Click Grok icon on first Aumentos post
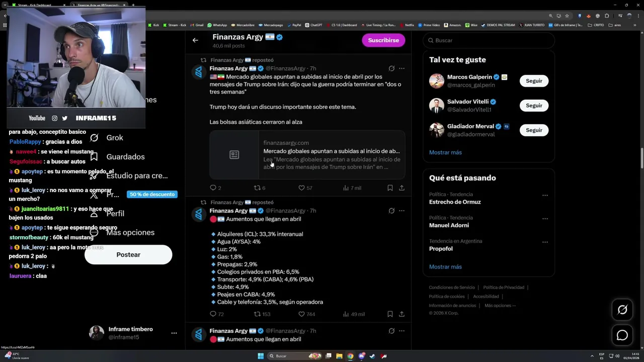The image size is (644, 362). coord(391,211)
